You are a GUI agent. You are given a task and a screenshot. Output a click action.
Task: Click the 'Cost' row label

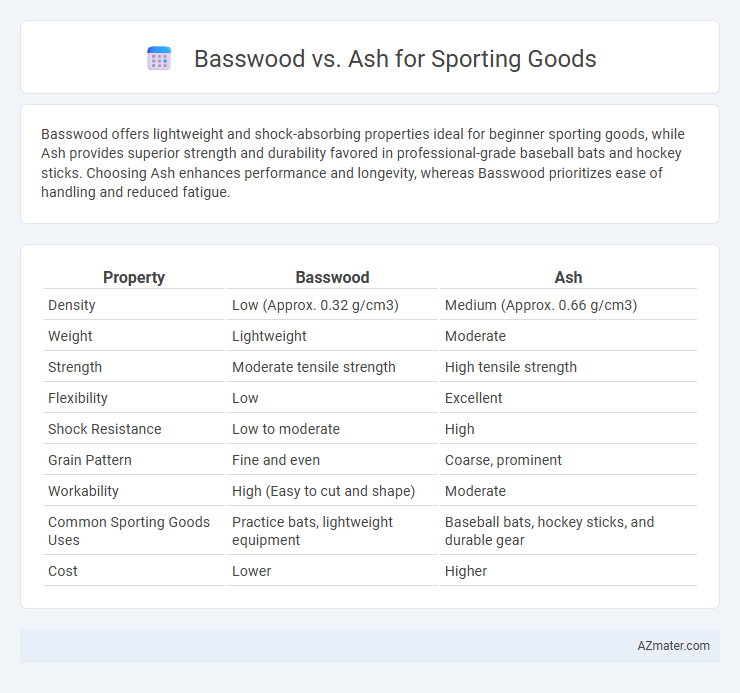coord(63,571)
